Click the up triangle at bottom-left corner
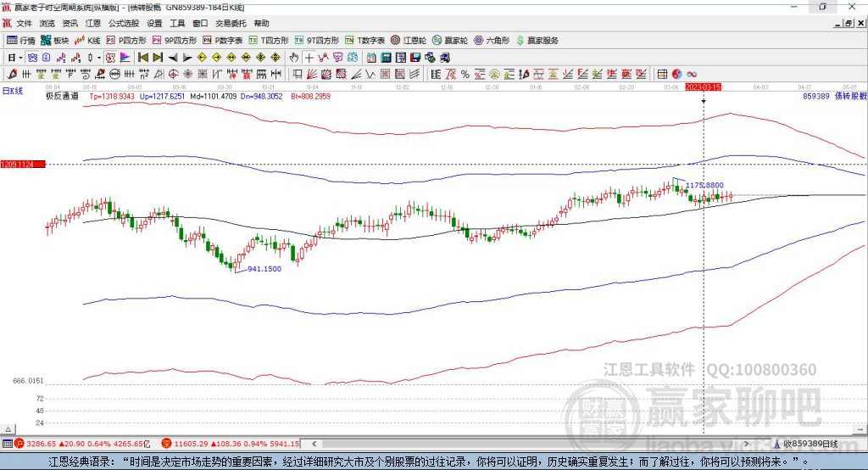868x470 pixels. pyautogui.click(x=8, y=429)
